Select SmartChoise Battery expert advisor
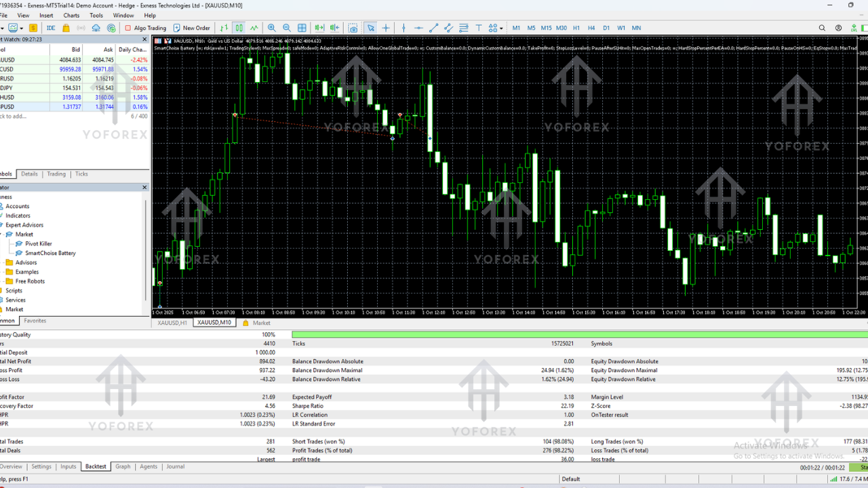The height and width of the screenshot is (488, 868). (50, 253)
